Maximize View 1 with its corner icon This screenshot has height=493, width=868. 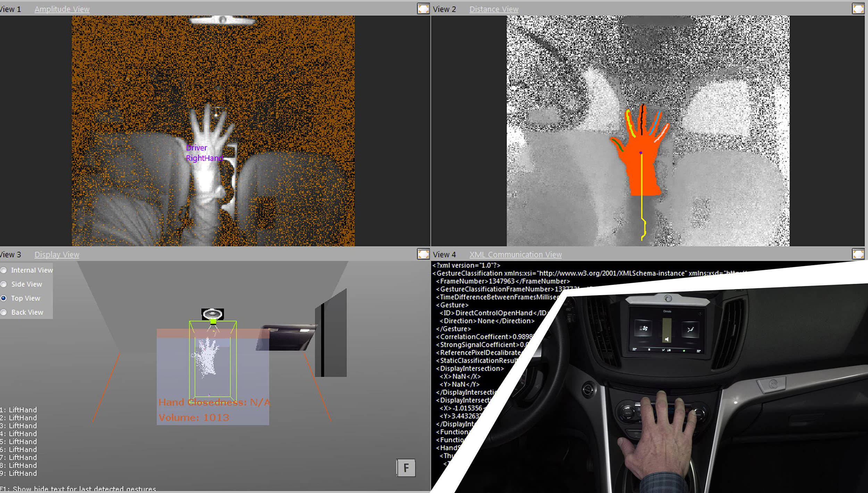423,9
